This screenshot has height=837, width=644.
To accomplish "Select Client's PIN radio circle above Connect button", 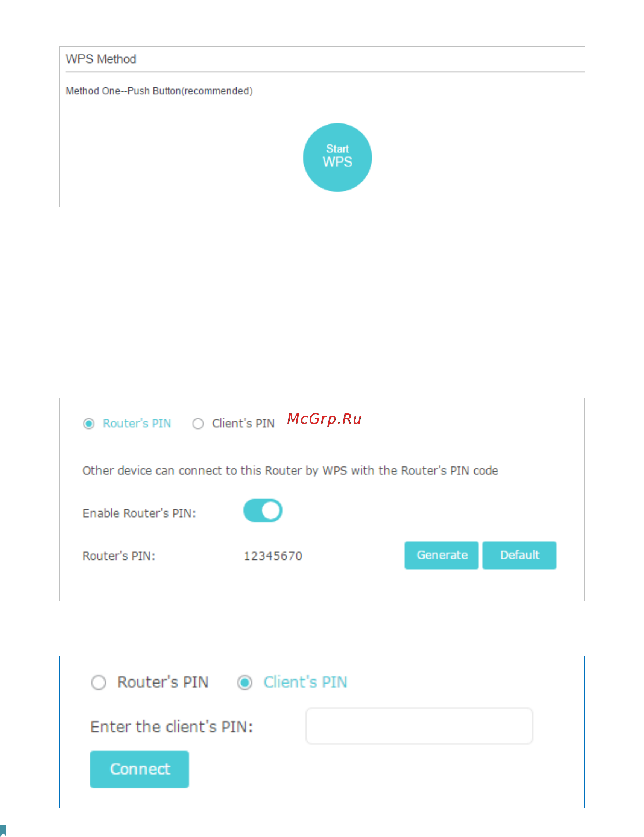I will pos(245,682).
